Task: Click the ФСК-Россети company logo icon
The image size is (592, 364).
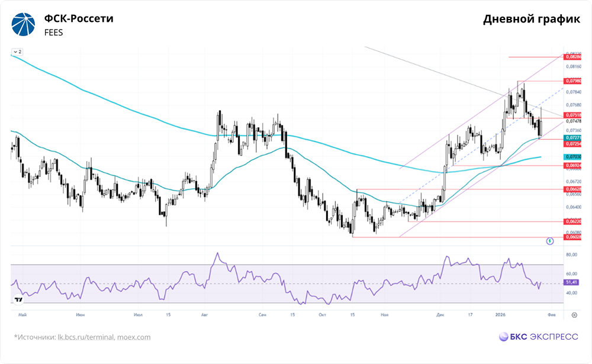Action: pyautogui.click(x=23, y=24)
